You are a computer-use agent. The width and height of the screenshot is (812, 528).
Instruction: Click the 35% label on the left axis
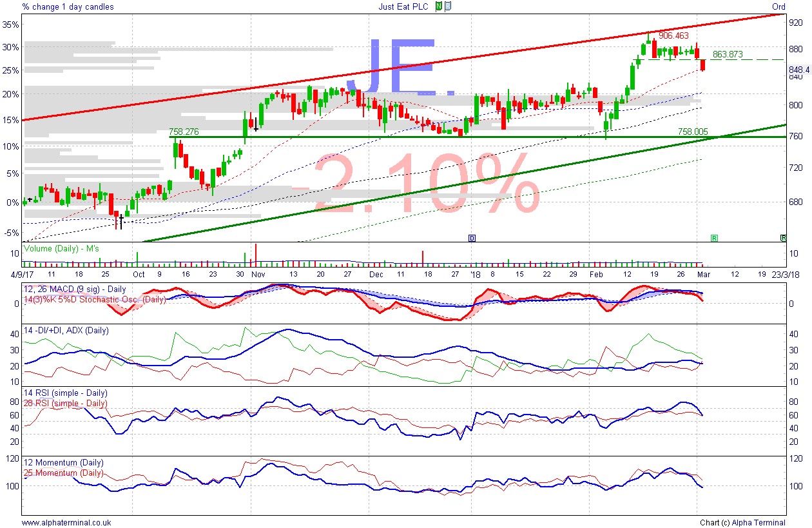pos(12,24)
